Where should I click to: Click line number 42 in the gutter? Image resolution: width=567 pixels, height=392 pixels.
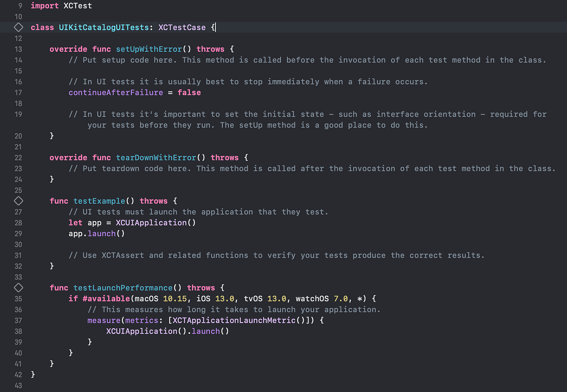pos(18,375)
